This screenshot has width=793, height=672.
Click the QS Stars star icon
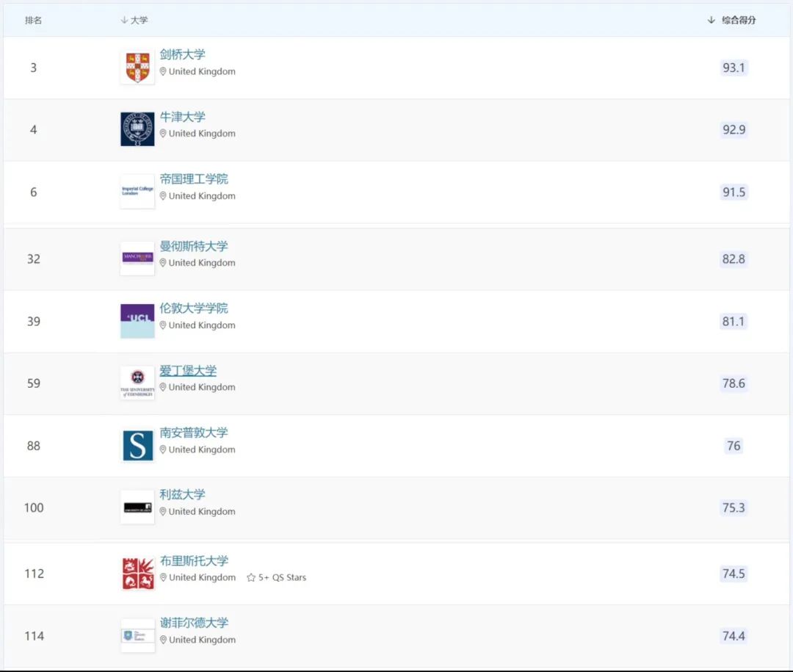251,577
